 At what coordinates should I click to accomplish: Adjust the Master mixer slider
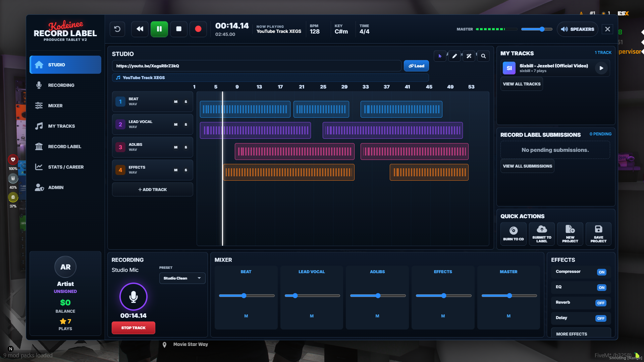[509, 296]
